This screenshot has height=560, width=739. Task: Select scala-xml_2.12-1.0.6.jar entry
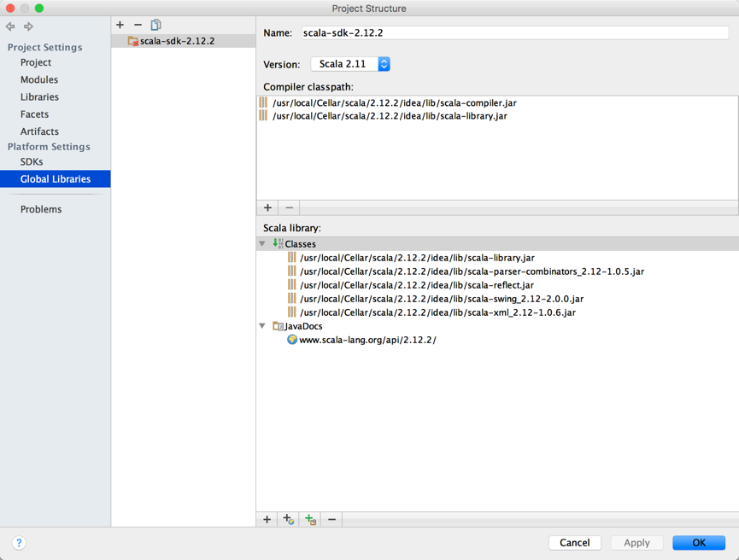pyautogui.click(x=437, y=312)
